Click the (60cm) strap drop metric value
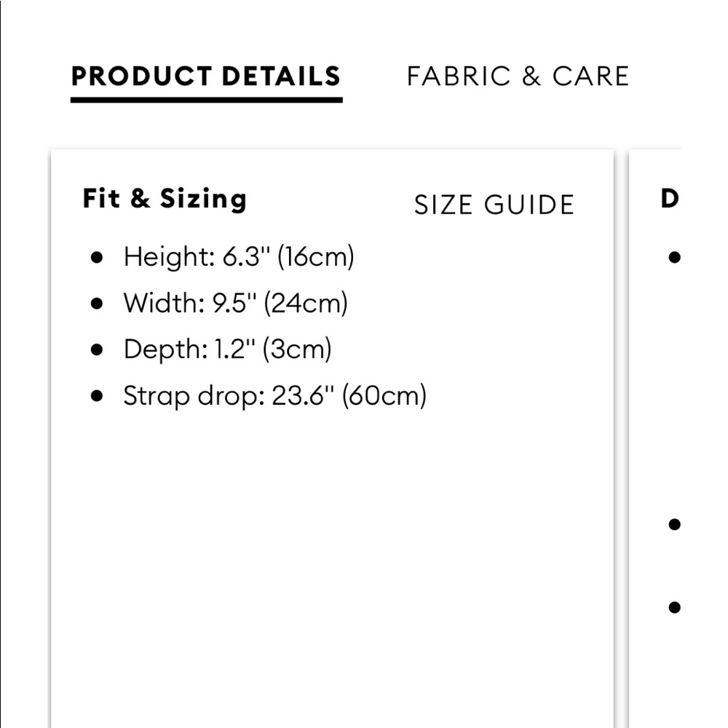 coord(384,396)
